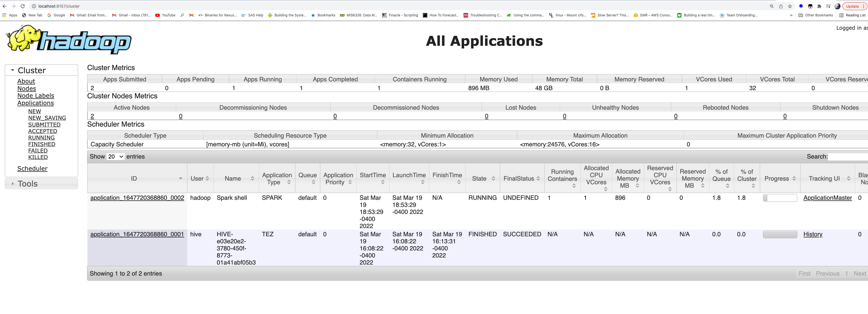Click the Decommissioning Nodes count 0
This screenshot has width=868, height=314.
click(x=181, y=116)
